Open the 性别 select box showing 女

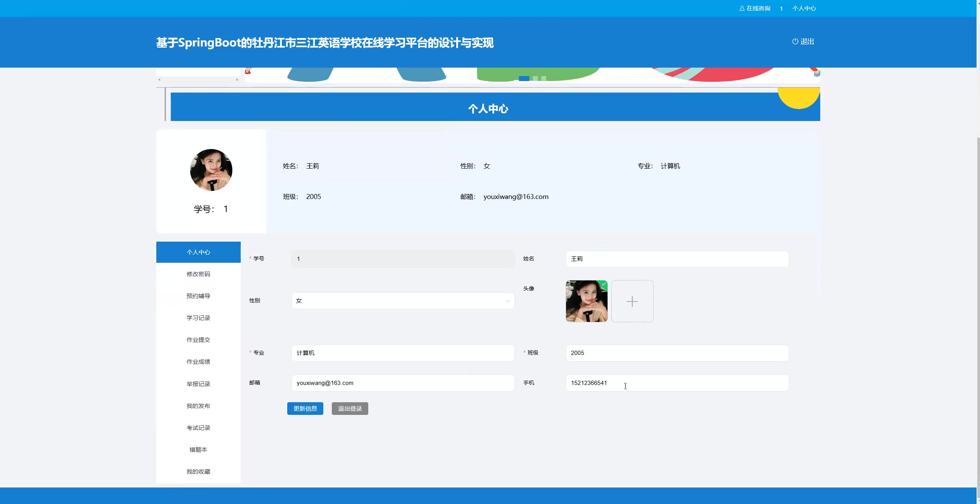point(399,301)
